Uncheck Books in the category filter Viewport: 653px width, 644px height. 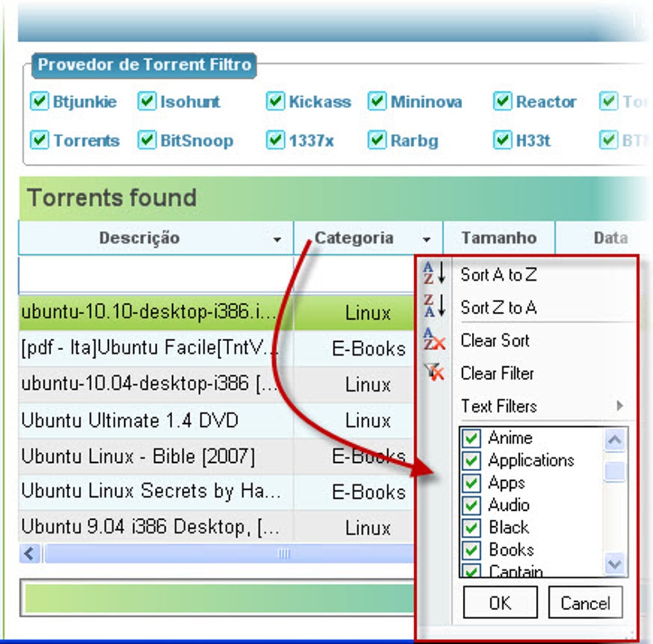coord(471,551)
